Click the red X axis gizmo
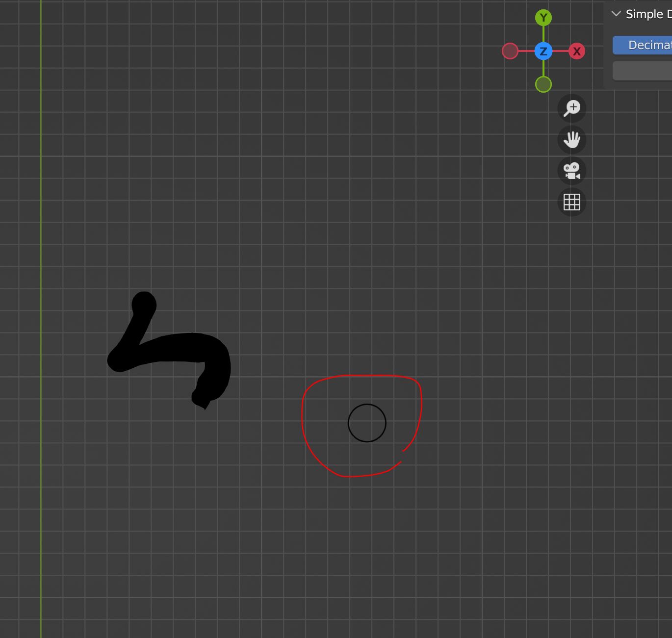Viewport: 672px width, 638px height. [577, 51]
